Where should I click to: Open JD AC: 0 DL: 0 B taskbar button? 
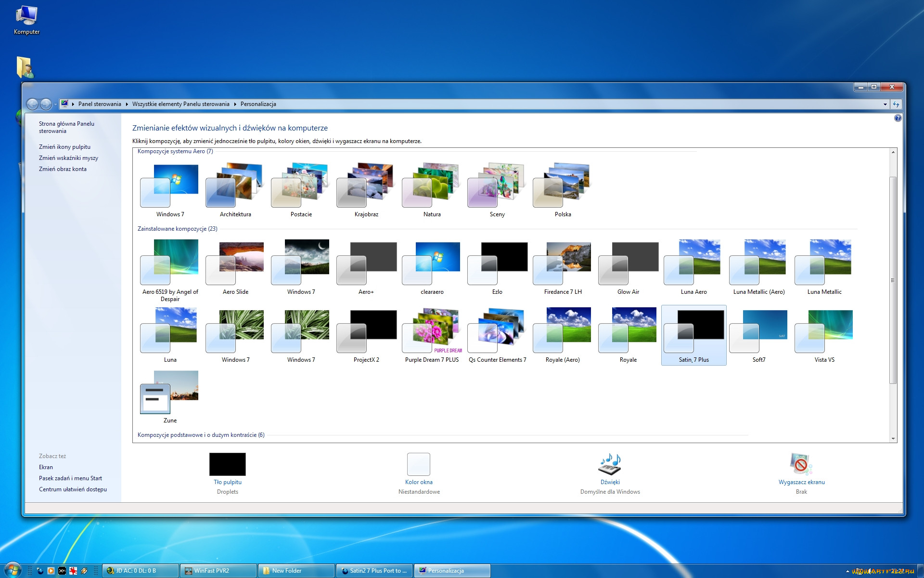141,571
